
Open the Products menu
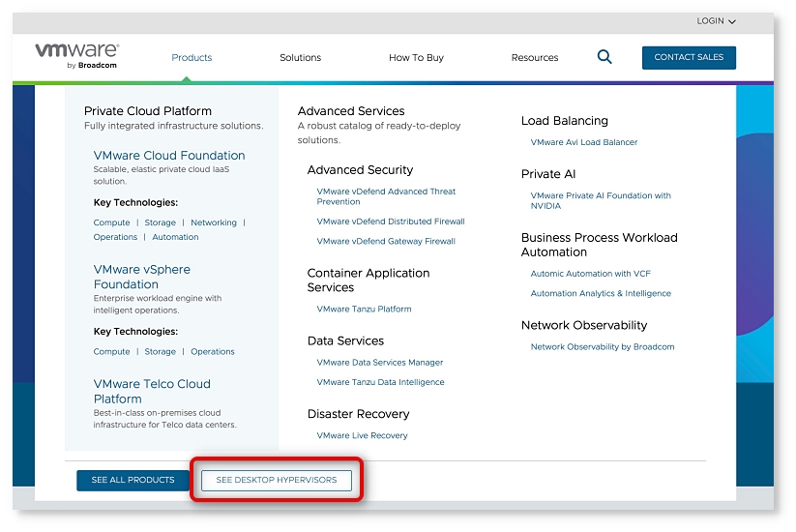coord(192,58)
